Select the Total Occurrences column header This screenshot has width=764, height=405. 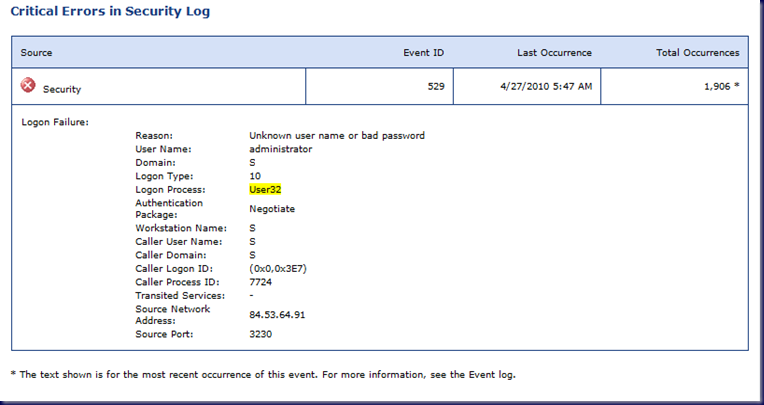click(x=698, y=53)
